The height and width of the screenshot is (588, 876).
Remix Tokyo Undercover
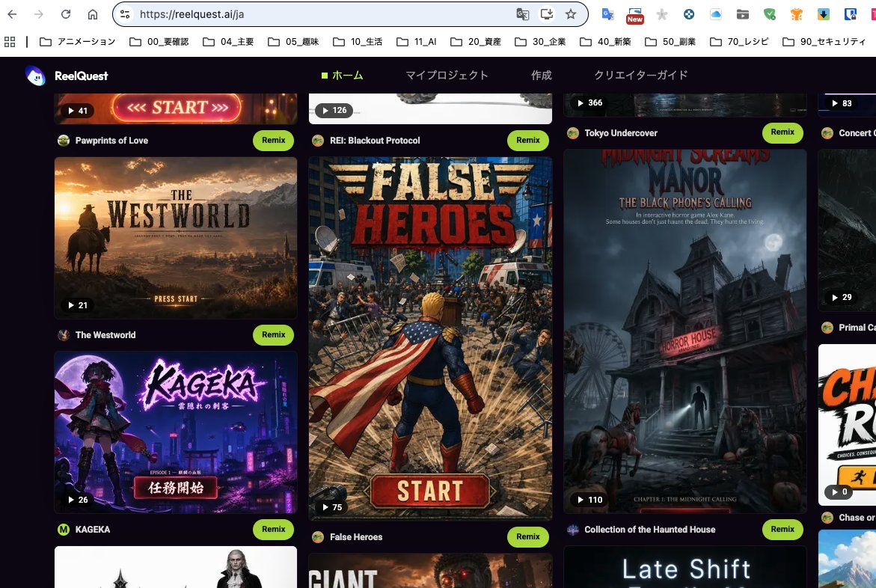point(782,132)
